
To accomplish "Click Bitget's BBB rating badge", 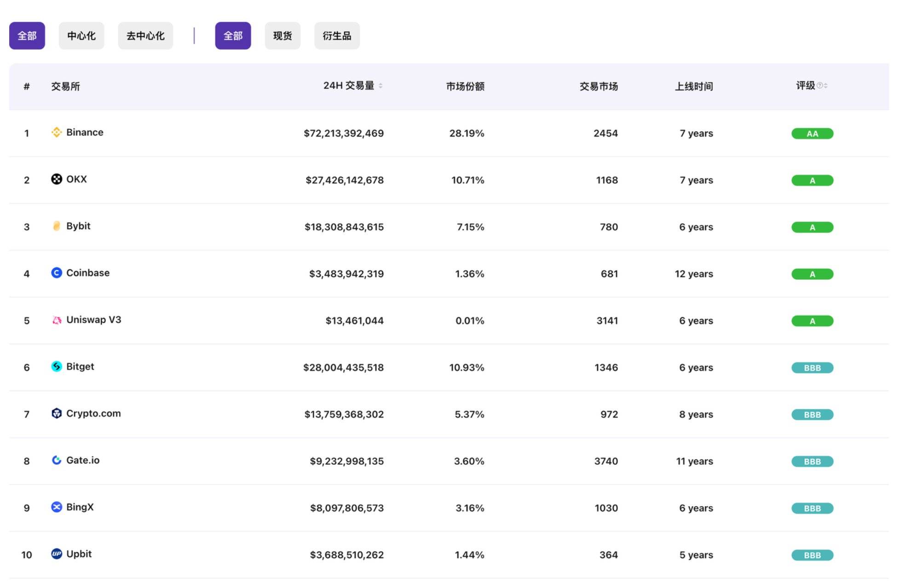I will (812, 368).
